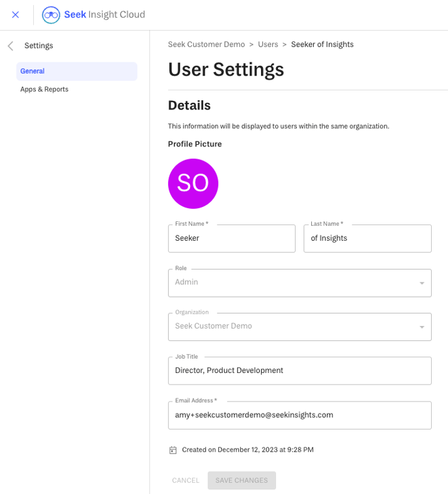
Task: Click Seeker of Insights breadcrumb item
Action: pos(322,44)
